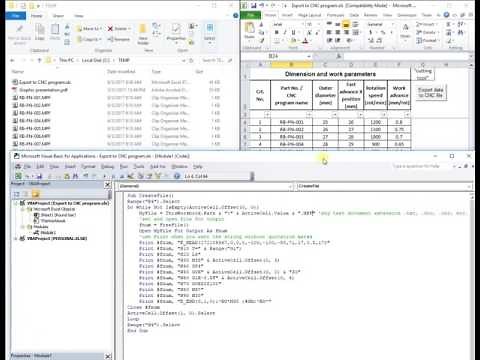Toggle Folders in VBA Project panel

pyautogui.click(x=36, y=194)
